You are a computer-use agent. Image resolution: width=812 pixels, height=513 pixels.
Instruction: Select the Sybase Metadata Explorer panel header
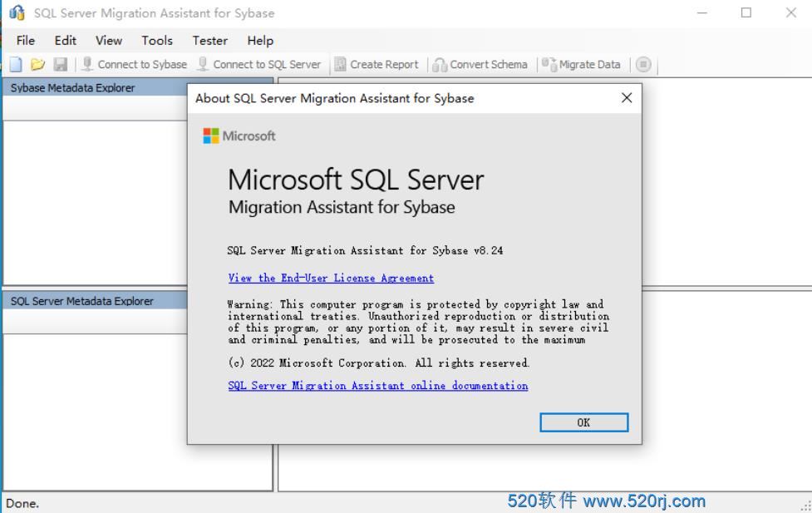pos(138,87)
